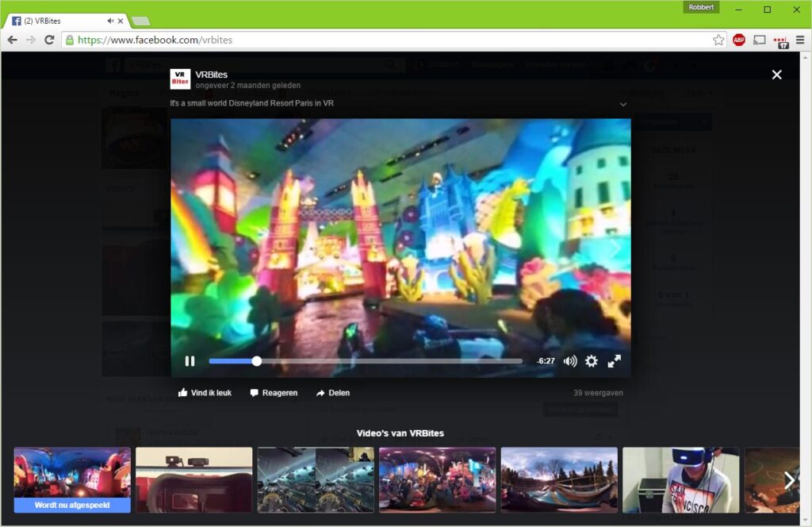Viewport: 812px width, 527px height.
Task: Go forward in browser history
Action: tap(31, 40)
